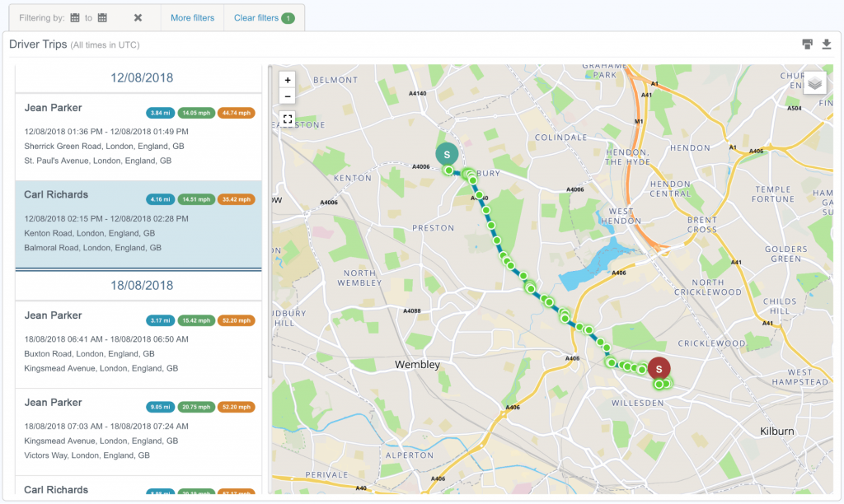Print the Driver Trips report
The width and height of the screenshot is (844, 504).
tap(807, 44)
